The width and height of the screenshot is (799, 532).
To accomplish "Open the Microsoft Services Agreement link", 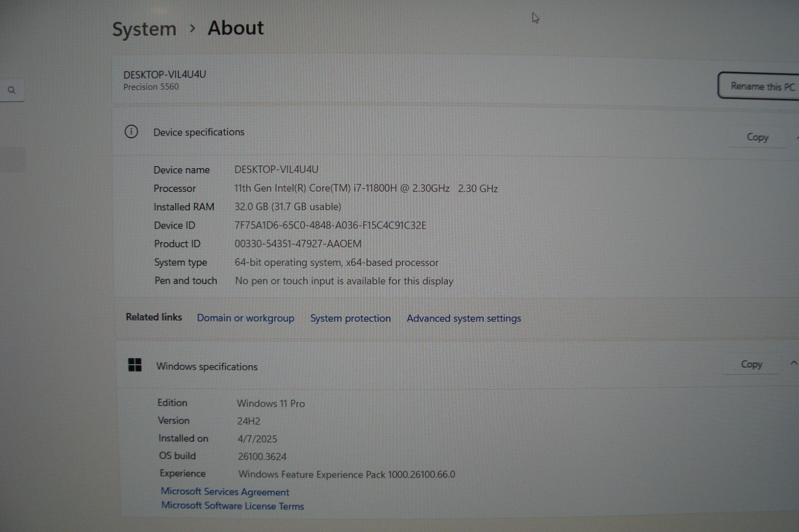I will [225, 492].
